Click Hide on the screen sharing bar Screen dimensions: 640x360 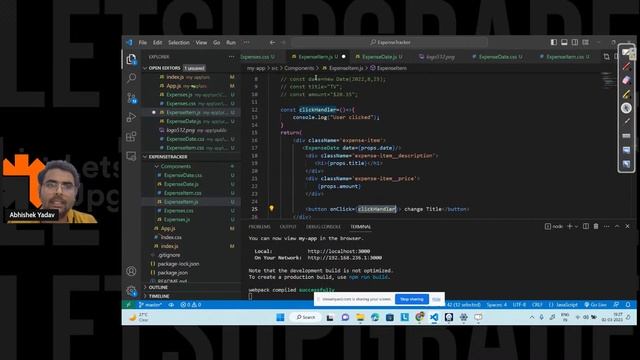(x=436, y=299)
